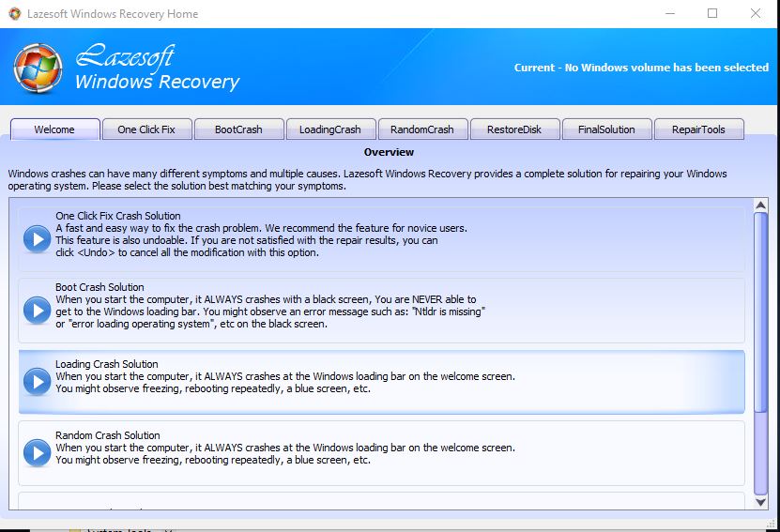
Task: Switch to the Welcome tab
Action: coord(54,129)
